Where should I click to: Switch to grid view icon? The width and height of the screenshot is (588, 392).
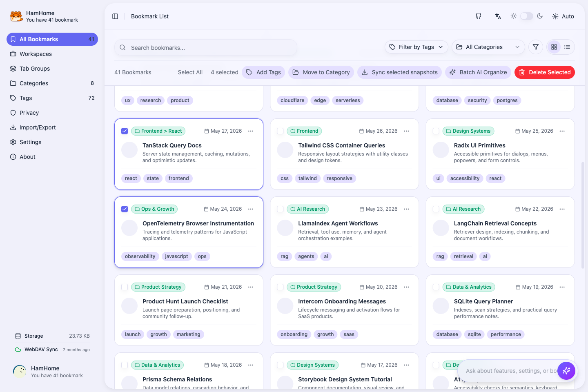(x=554, y=47)
